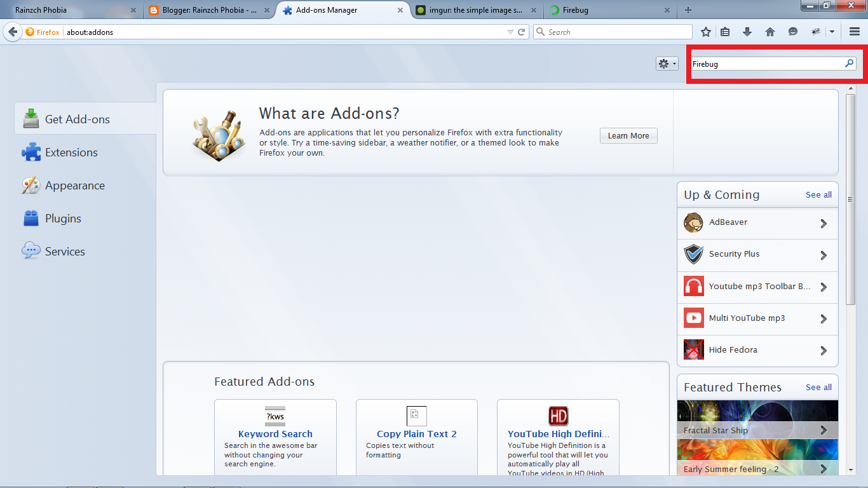Screen dimensions: 868x488
Task: Open the Downloads panel
Action: click(747, 32)
